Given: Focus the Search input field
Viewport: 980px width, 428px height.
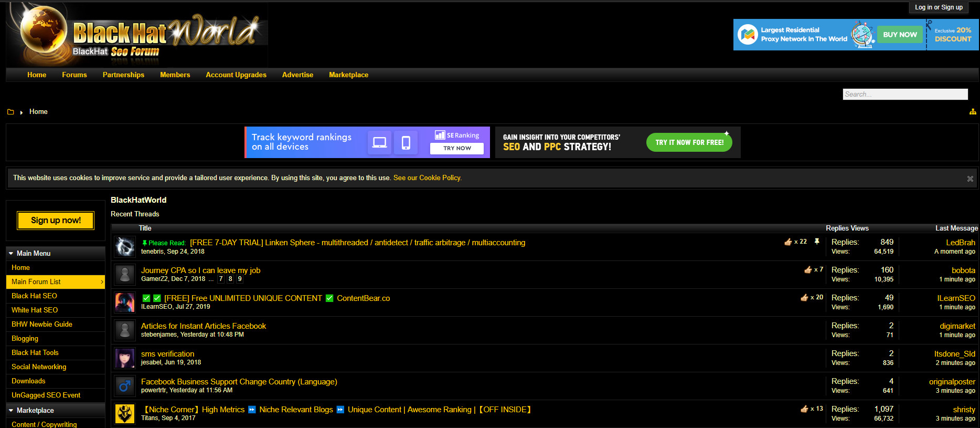Looking at the screenshot, I should (x=905, y=94).
